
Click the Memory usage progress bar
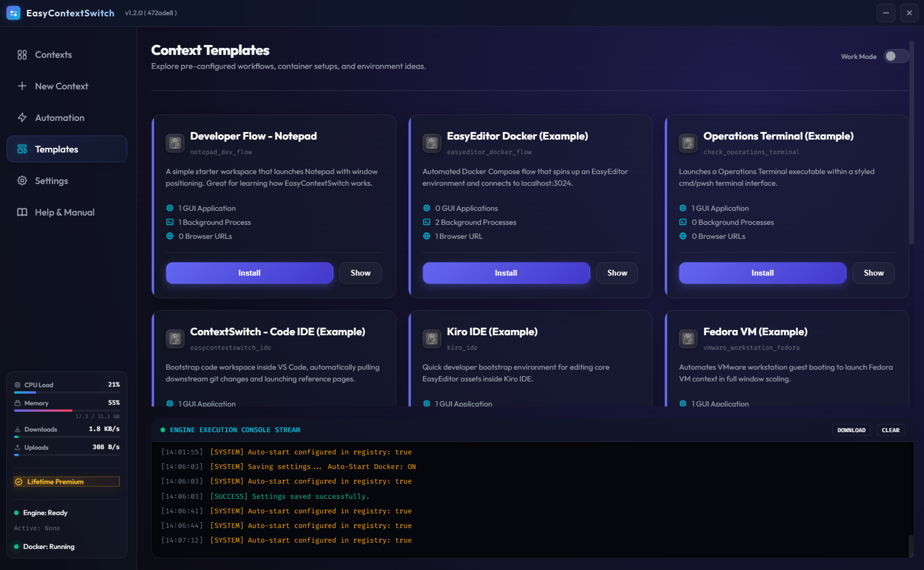coord(67,411)
